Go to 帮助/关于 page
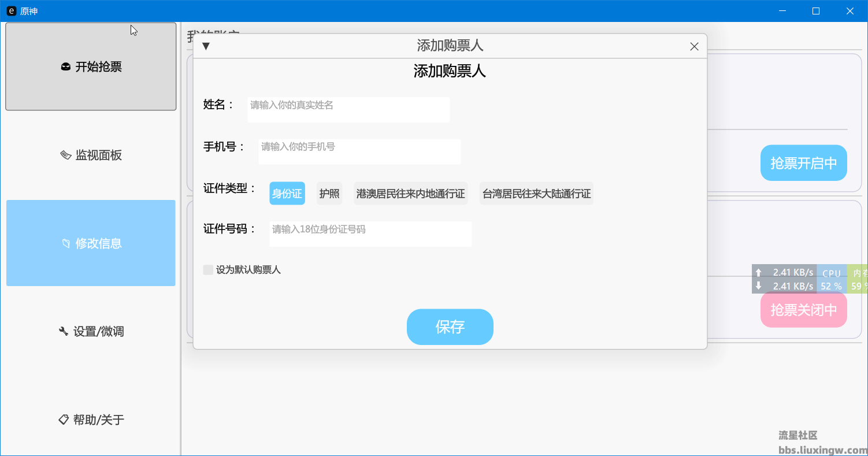Screen dimensions: 868x456 pyautogui.click(x=91, y=420)
